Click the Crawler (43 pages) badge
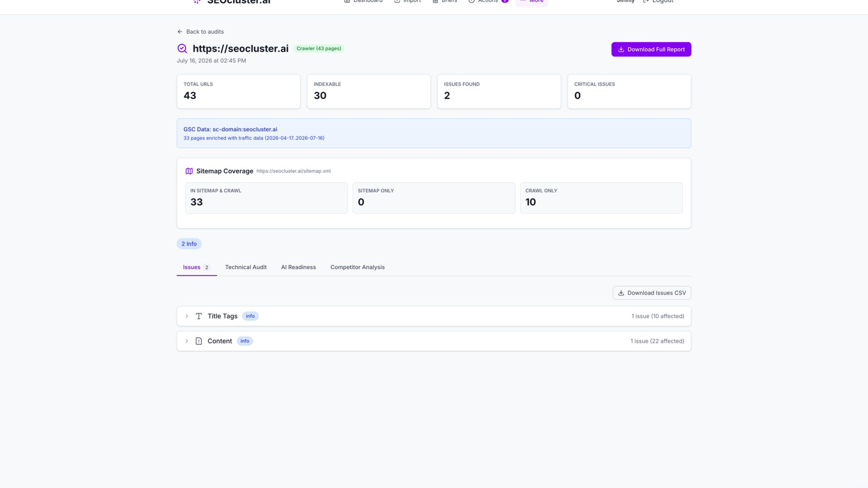 (x=319, y=48)
